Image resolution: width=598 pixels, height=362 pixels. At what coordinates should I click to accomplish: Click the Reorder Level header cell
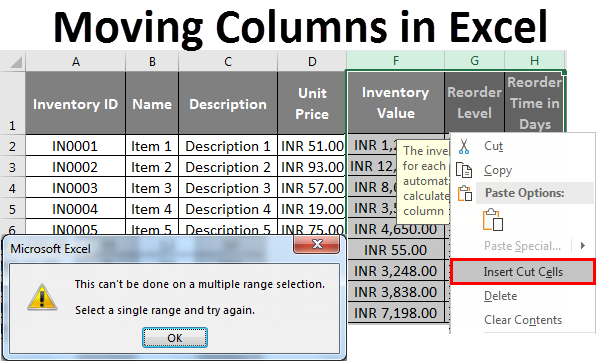point(474,102)
